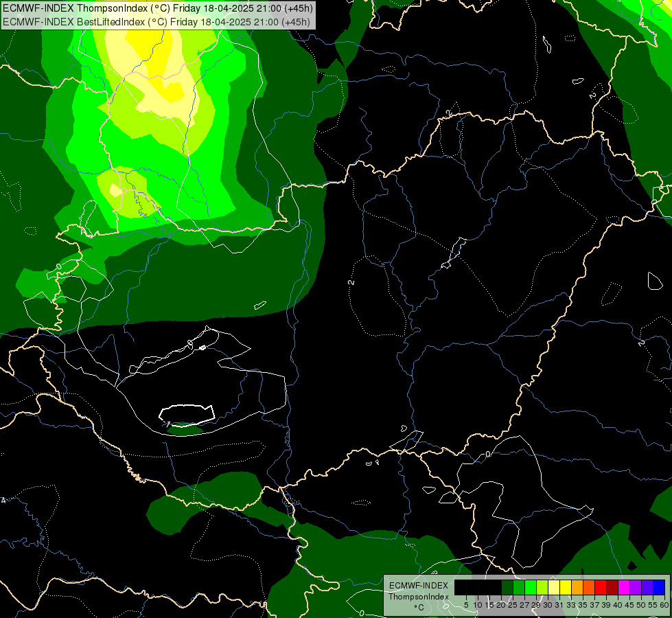Click the orange-red 35-37 legend swatch
The height and width of the screenshot is (618, 672).
pyautogui.click(x=589, y=587)
